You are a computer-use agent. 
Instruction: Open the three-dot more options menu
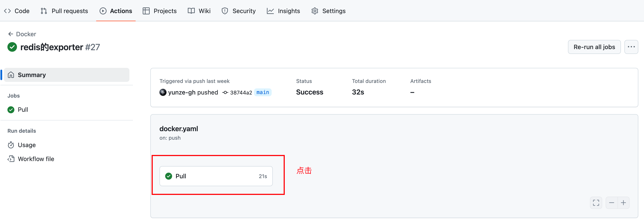point(631,47)
